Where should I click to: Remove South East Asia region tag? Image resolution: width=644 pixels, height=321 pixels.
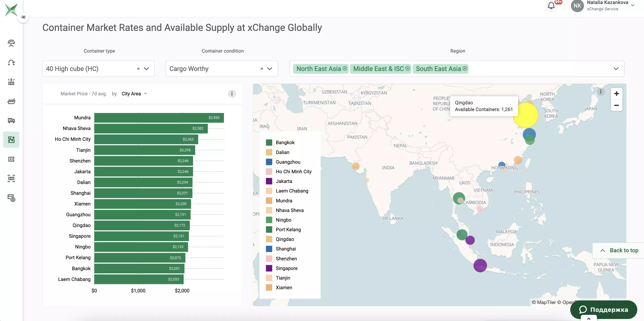(x=465, y=68)
